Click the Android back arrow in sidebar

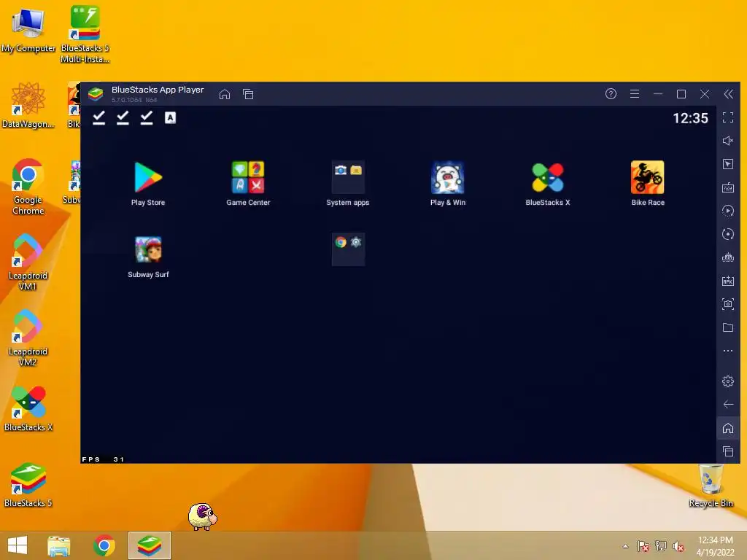coord(728,404)
